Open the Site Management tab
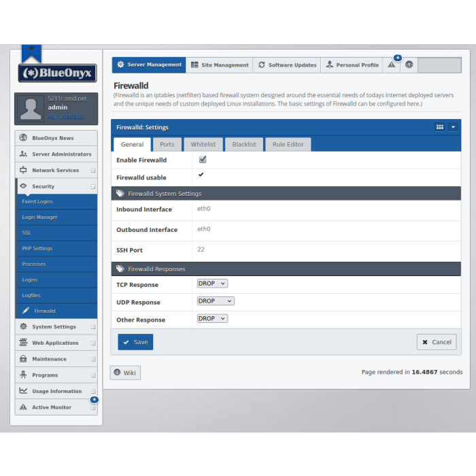Image resolution: width=476 pixels, height=476 pixels. click(220, 65)
